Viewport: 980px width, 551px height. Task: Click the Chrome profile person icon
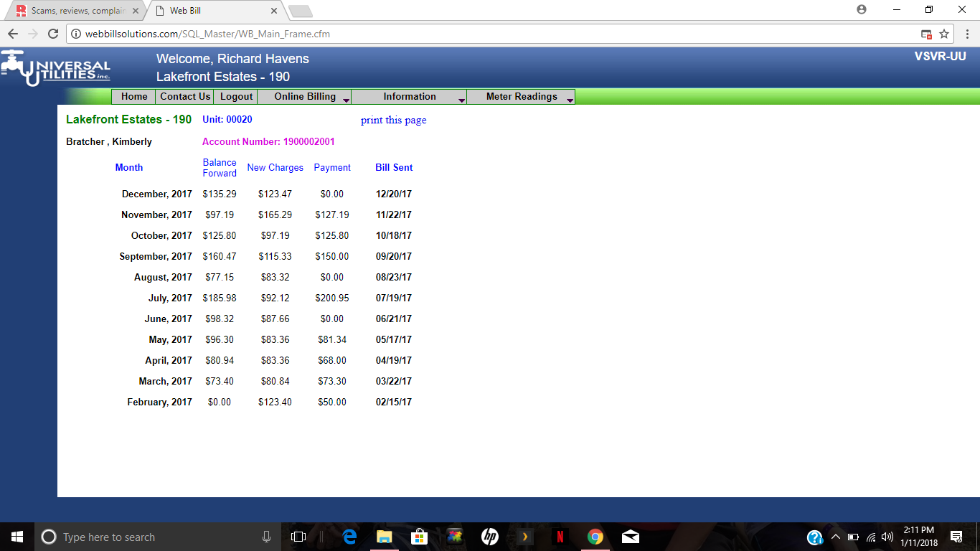(862, 9)
